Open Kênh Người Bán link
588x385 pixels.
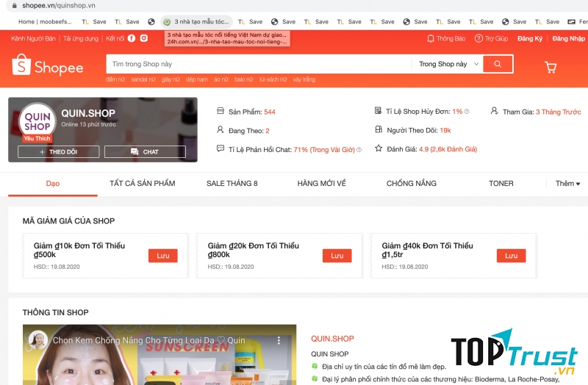(33, 39)
